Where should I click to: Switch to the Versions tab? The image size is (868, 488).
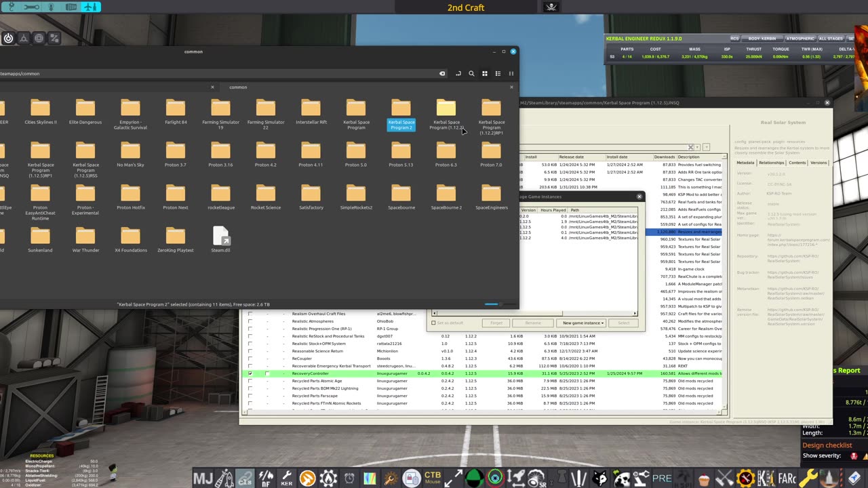(x=819, y=163)
